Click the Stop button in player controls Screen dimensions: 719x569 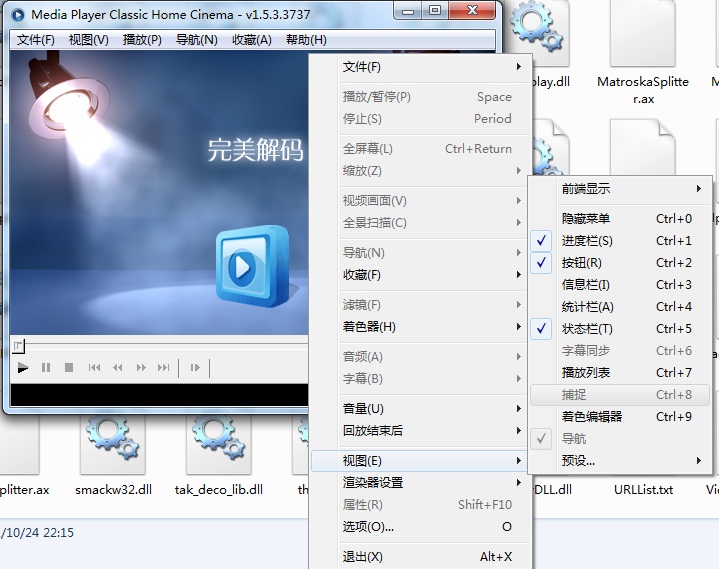click(x=69, y=368)
